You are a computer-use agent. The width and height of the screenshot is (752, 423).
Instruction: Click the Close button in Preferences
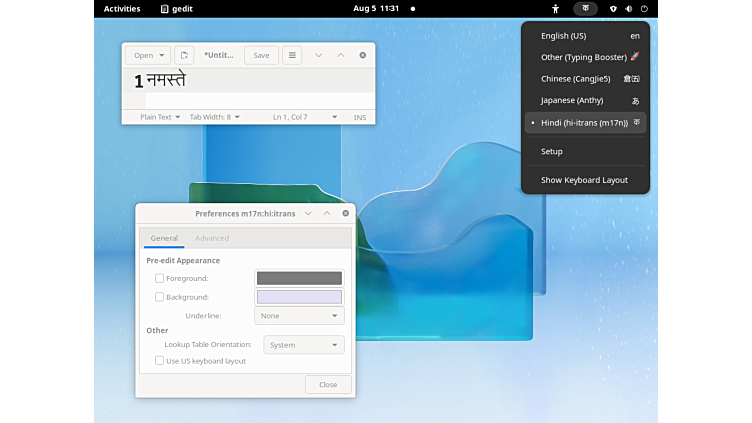(x=328, y=384)
